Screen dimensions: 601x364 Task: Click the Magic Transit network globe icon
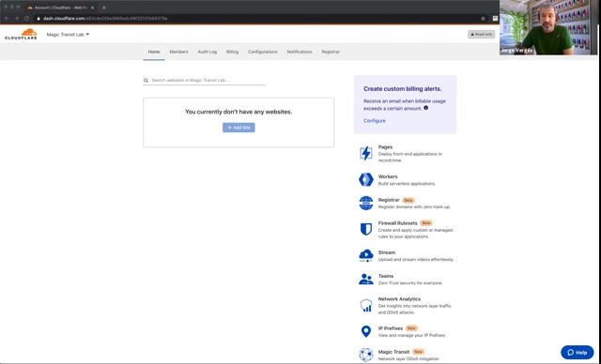click(x=366, y=355)
